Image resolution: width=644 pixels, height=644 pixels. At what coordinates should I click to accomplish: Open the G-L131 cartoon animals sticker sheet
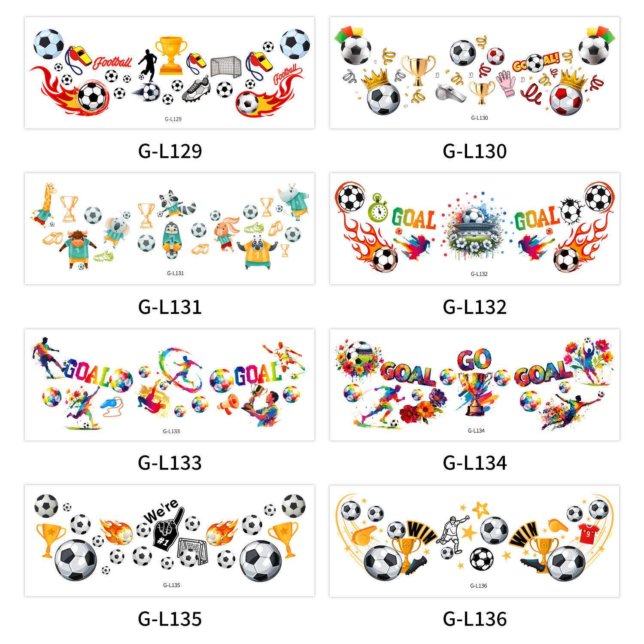tap(170, 228)
